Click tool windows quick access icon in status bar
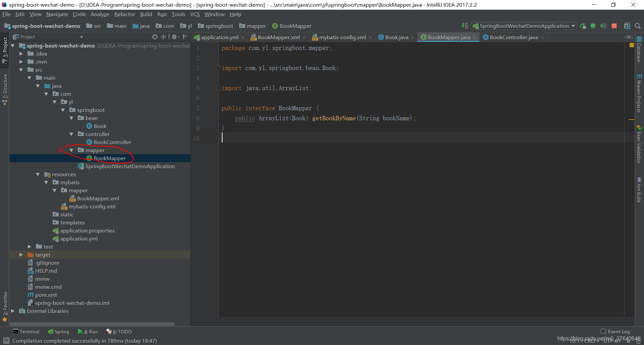Image resolution: width=644 pixels, height=345 pixels. (x=6, y=341)
